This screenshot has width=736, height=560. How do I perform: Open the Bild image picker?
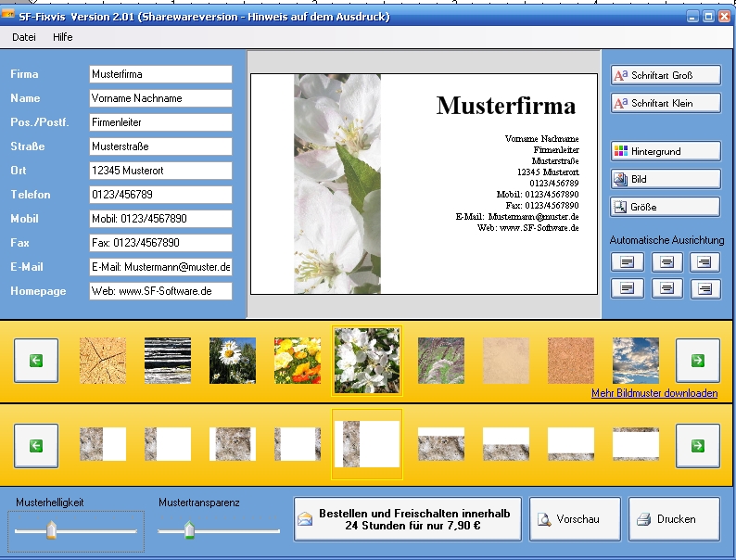click(x=666, y=179)
